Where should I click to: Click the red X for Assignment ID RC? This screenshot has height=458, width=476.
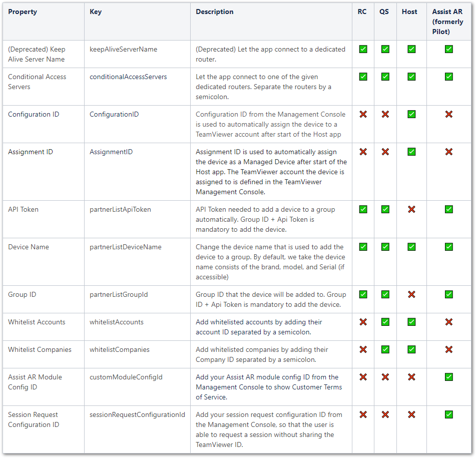[363, 152]
